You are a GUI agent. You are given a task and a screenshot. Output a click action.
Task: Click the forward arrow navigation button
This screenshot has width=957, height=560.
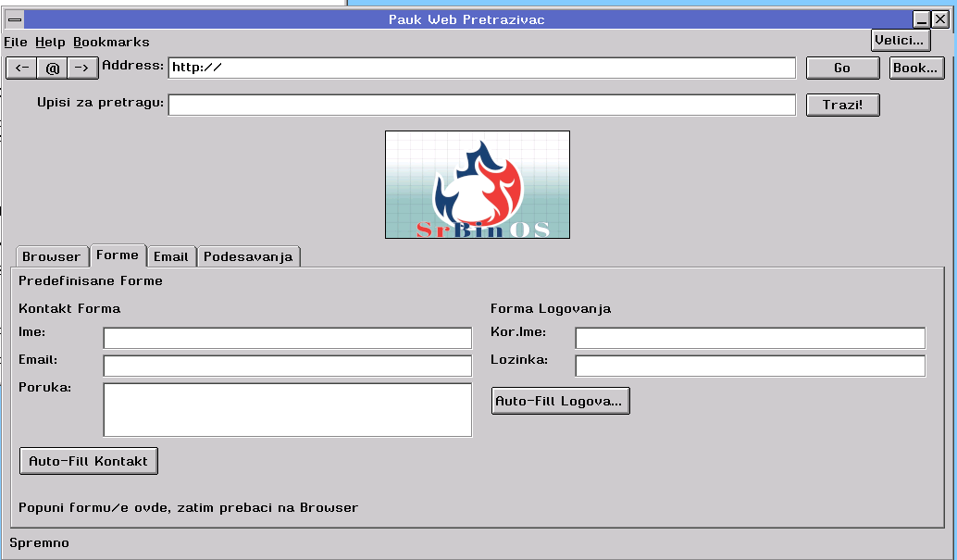tap(82, 68)
